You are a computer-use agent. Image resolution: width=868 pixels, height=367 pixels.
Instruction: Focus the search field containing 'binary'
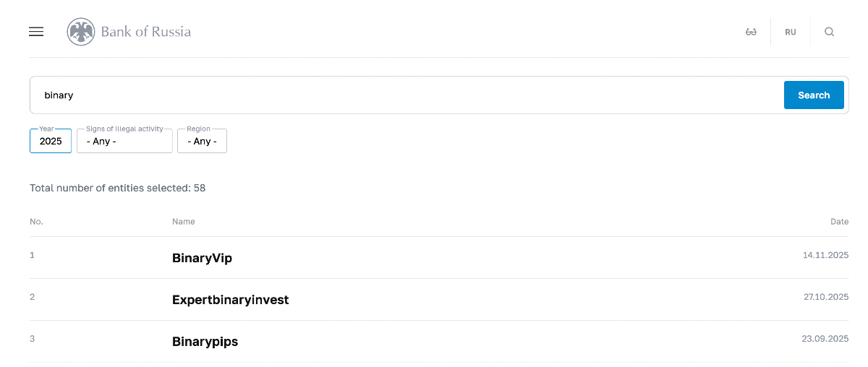click(x=405, y=95)
